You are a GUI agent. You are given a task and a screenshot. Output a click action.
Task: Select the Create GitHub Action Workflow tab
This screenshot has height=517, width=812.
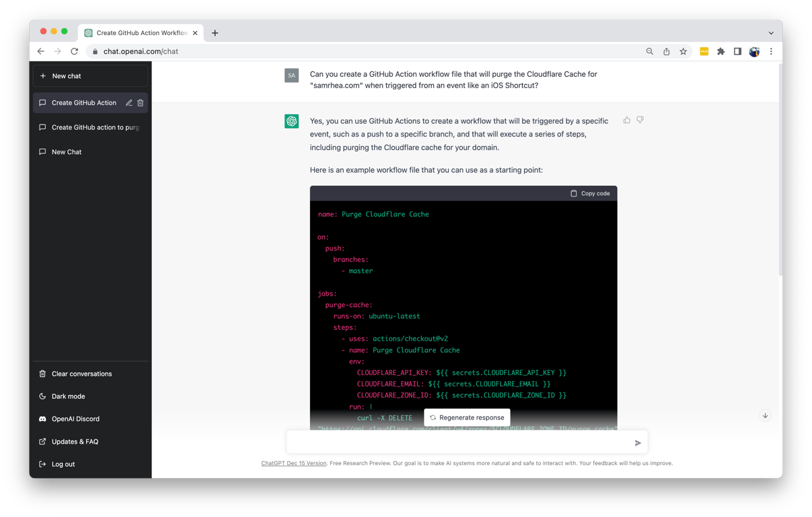(141, 32)
